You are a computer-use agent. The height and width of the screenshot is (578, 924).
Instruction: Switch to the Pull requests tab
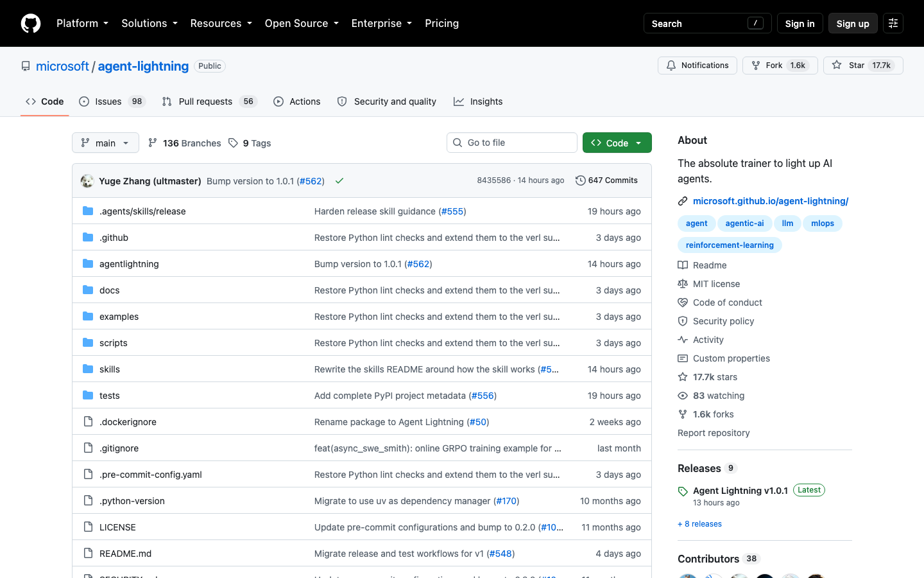pyautogui.click(x=209, y=101)
